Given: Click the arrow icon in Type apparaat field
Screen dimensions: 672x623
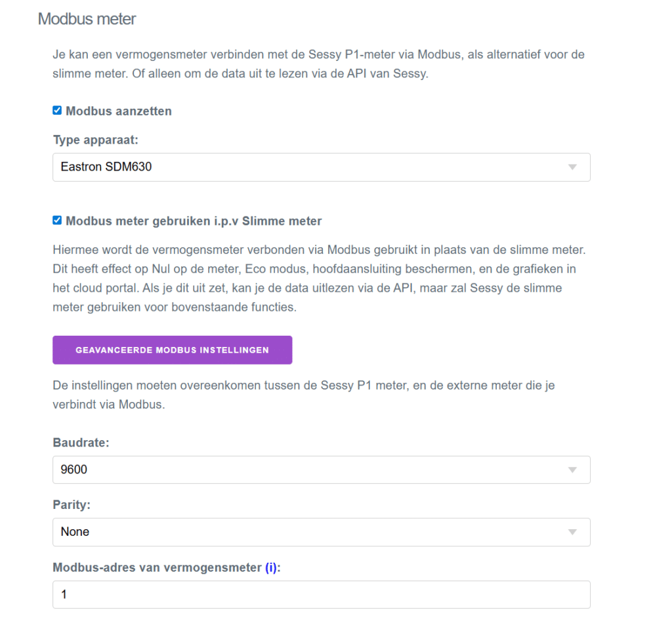Looking at the screenshot, I should [x=572, y=167].
